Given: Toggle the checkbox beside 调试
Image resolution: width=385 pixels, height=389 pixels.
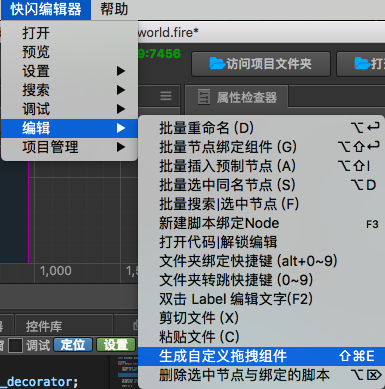Looking at the screenshot, I should point(15,345).
